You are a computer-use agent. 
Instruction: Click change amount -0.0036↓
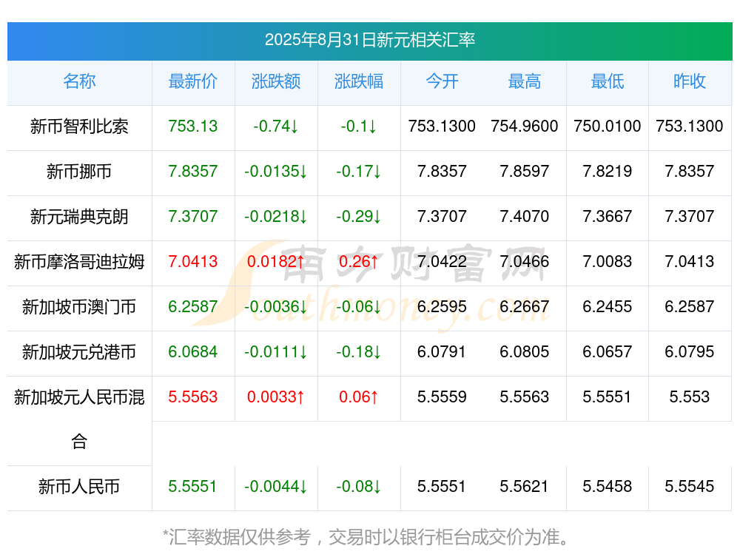click(276, 307)
